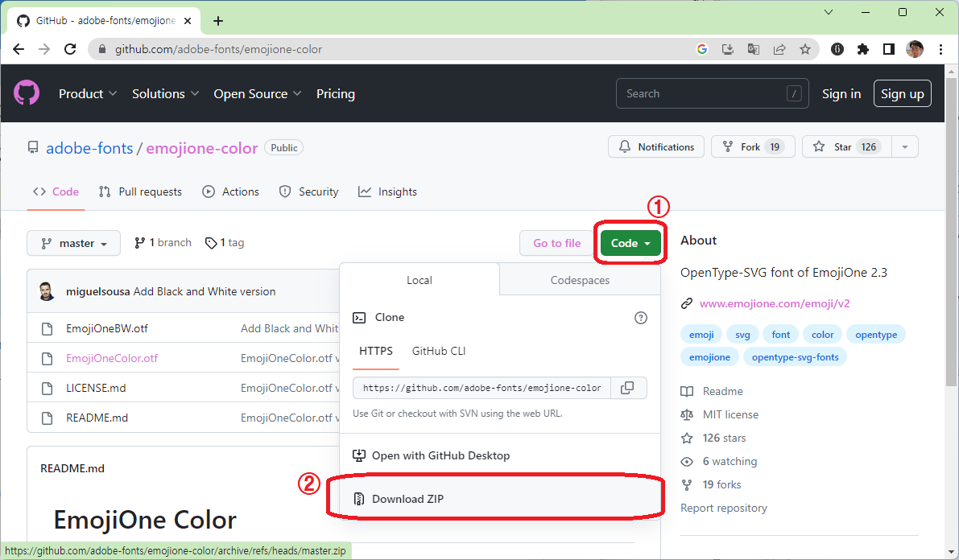Close the GitHub adobe-fonts/emojione browser tab
The image size is (959, 560).
[188, 21]
